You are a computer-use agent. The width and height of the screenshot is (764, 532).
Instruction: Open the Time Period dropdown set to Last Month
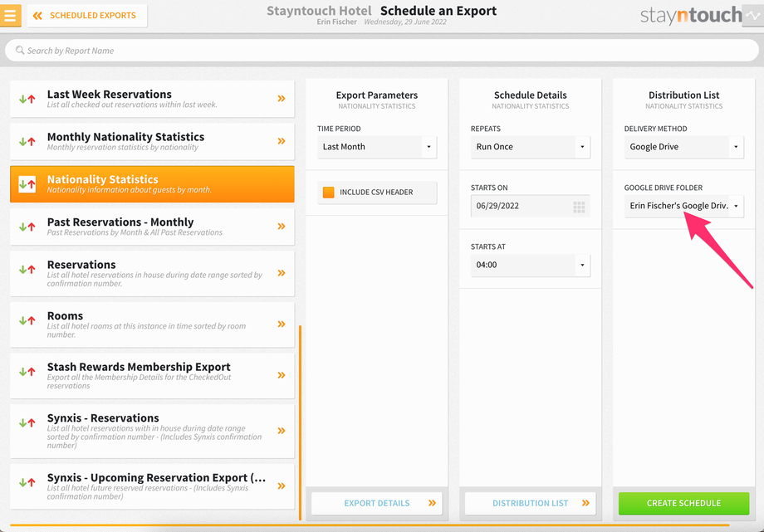[x=377, y=147]
